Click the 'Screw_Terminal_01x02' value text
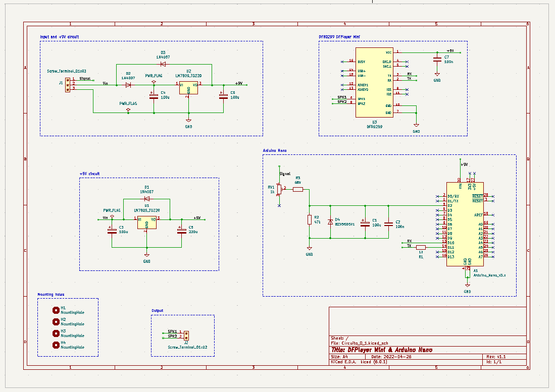555x392 pixels. [187, 347]
